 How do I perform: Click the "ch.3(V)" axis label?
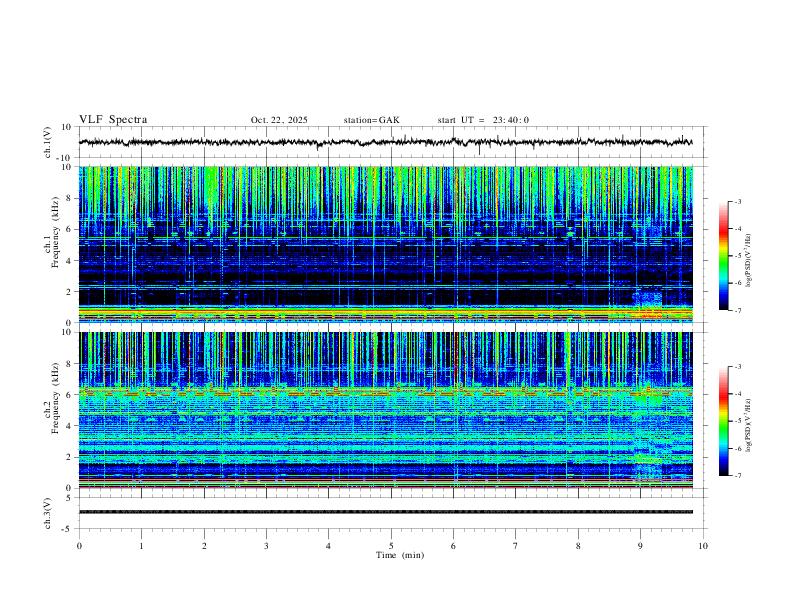48,513
